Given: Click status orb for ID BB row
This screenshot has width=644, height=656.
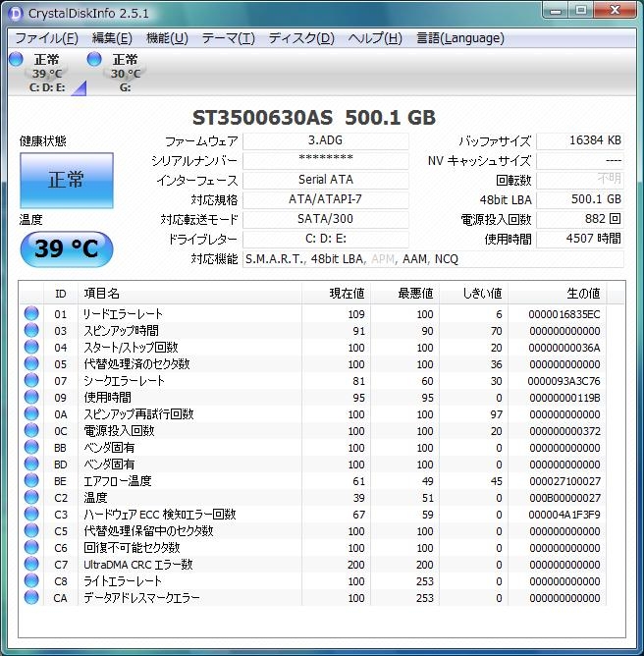Looking at the screenshot, I should pyautogui.click(x=31, y=448).
